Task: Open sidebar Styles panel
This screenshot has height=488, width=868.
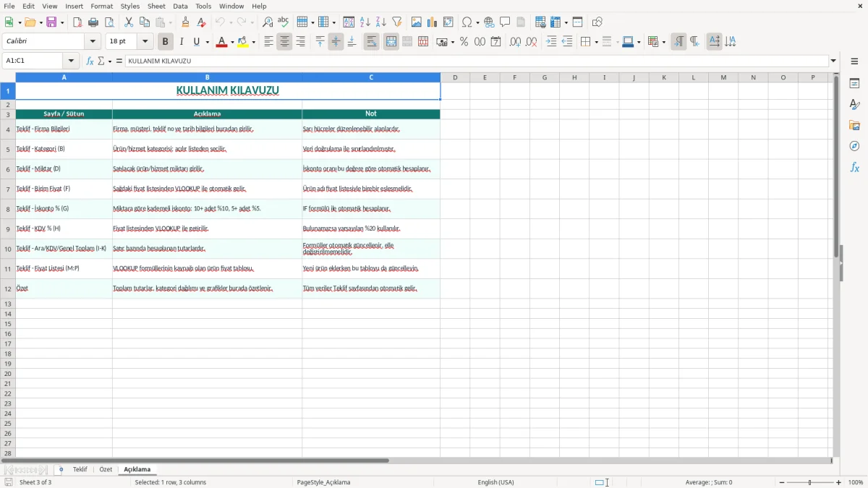Action: (x=854, y=105)
